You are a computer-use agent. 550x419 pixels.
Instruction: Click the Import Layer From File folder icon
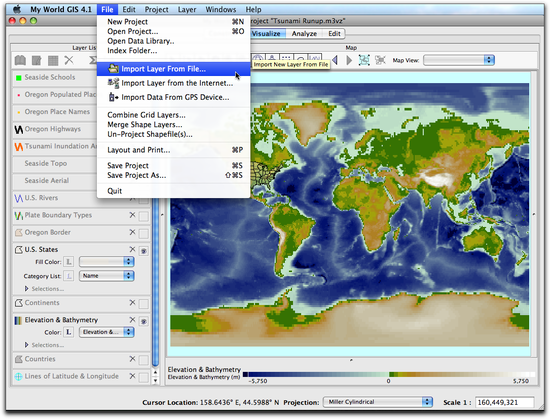[113, 69]
